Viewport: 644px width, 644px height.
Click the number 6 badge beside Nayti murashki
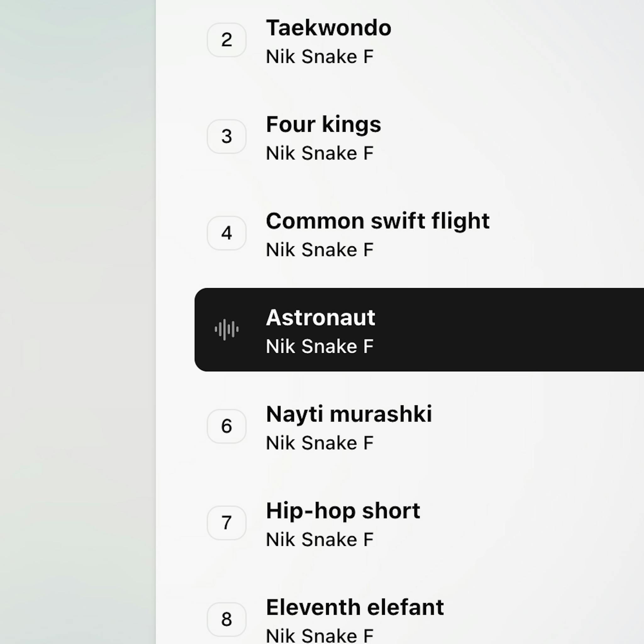tap(226, 426)
